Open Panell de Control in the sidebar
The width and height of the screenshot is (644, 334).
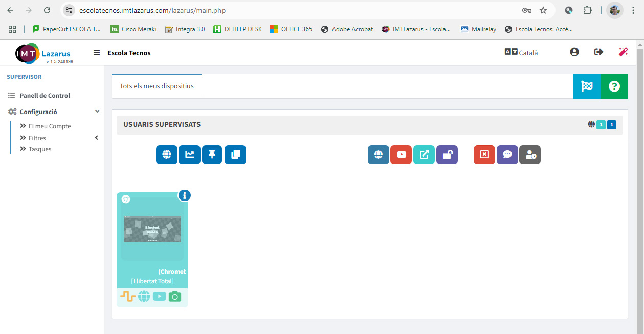click(45, 96)
